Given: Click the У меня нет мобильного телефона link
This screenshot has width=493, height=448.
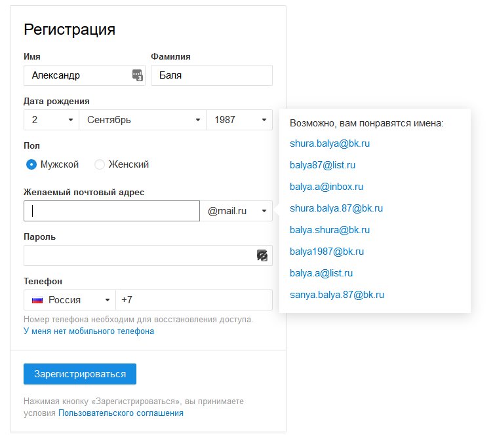Looking at the screenshot, I should pos(89,331).
